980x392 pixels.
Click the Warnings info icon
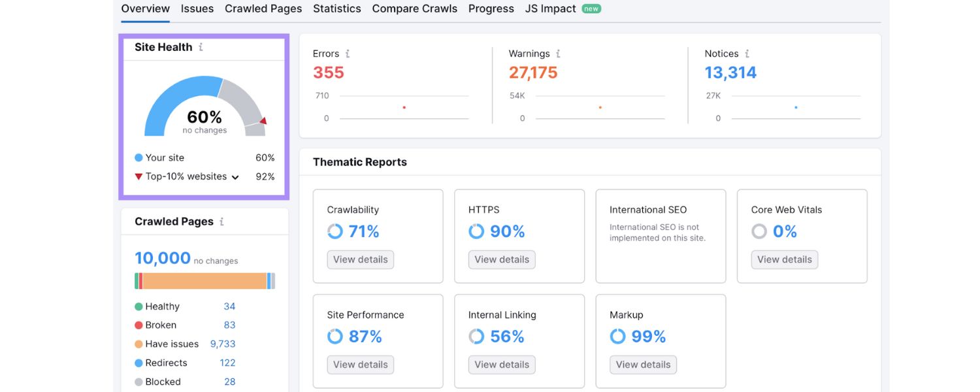(x=557, y=54)
